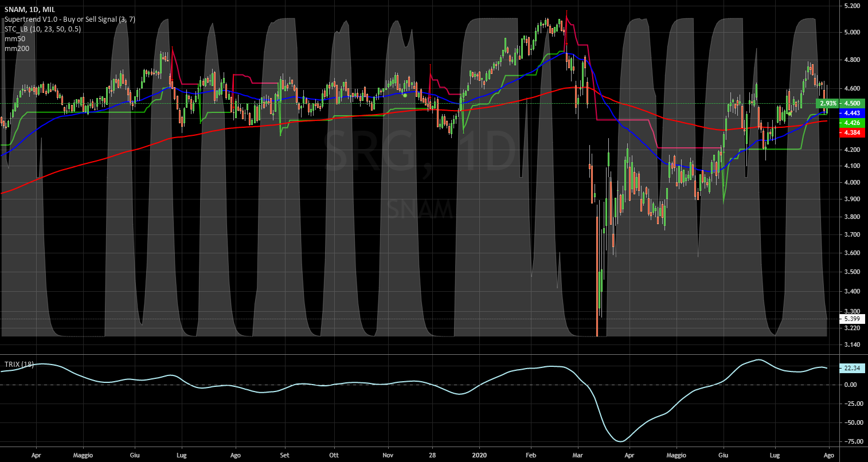
Task: Click the 4.800 price axis label
Action: [x=853, y=60]
